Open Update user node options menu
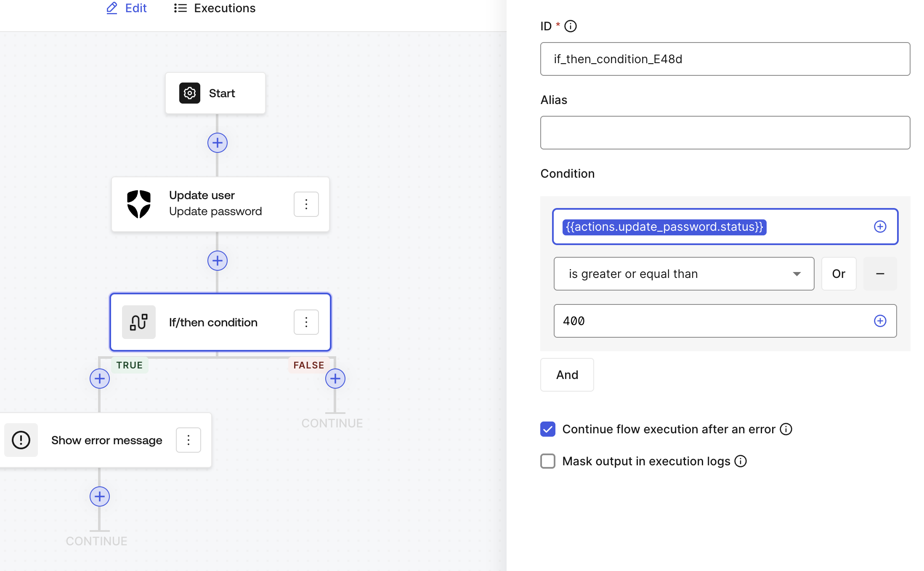924x571 pixels. [306, 204]
